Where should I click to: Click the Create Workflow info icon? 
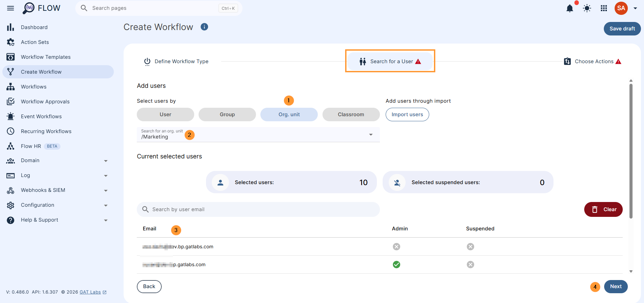tap(204, 27)
